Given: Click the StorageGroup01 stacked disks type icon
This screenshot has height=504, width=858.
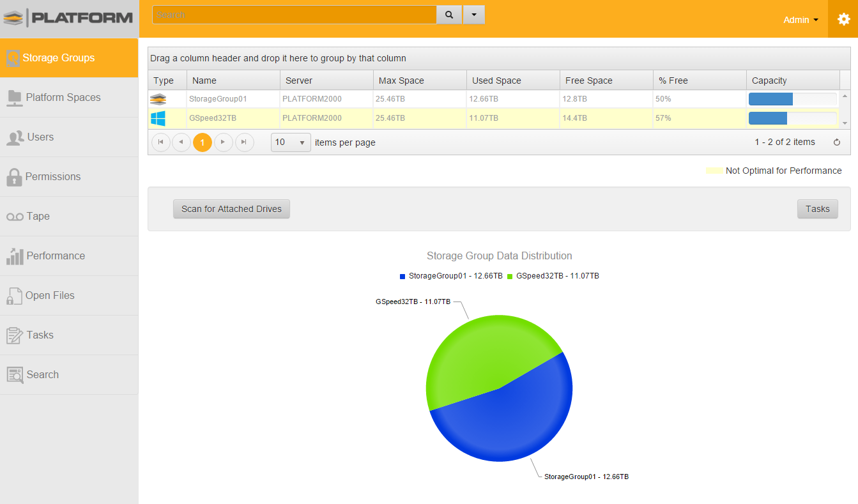Looking at the screenshot, I should pos(158,99).
